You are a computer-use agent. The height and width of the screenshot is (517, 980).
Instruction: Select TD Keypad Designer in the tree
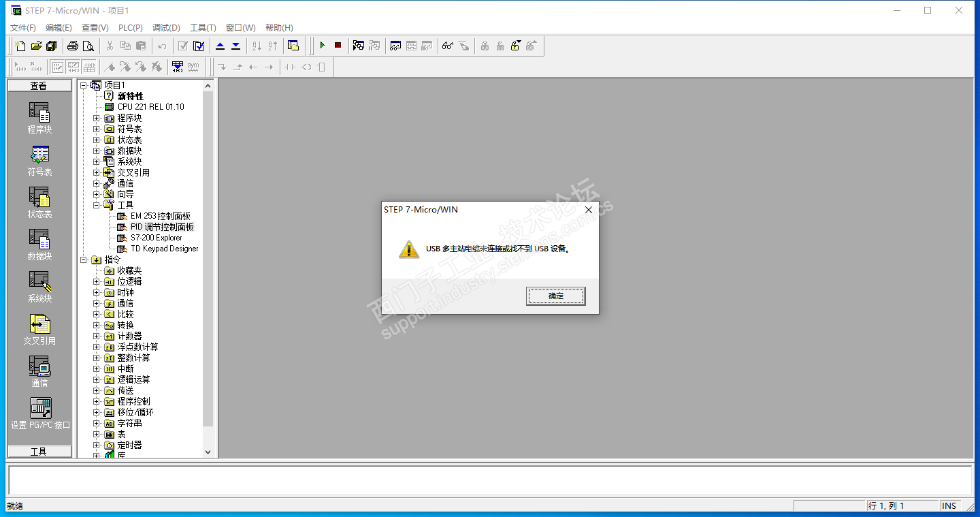click(165, 249)
